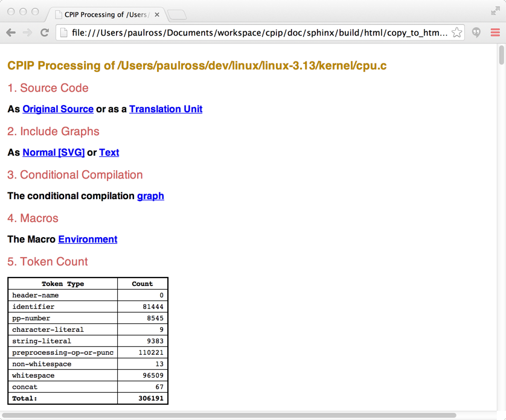Image resolution: width=506 pixels, height=420 pixels.
Task: Bookmark this page with the star icon
Action: [x=456, y=33]
